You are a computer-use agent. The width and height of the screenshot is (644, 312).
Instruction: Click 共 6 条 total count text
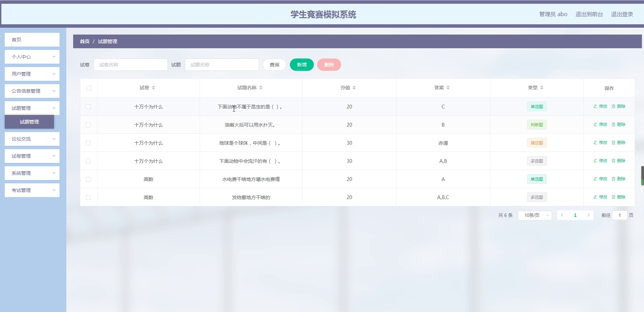pyautogui.click(x=505, y=215)
